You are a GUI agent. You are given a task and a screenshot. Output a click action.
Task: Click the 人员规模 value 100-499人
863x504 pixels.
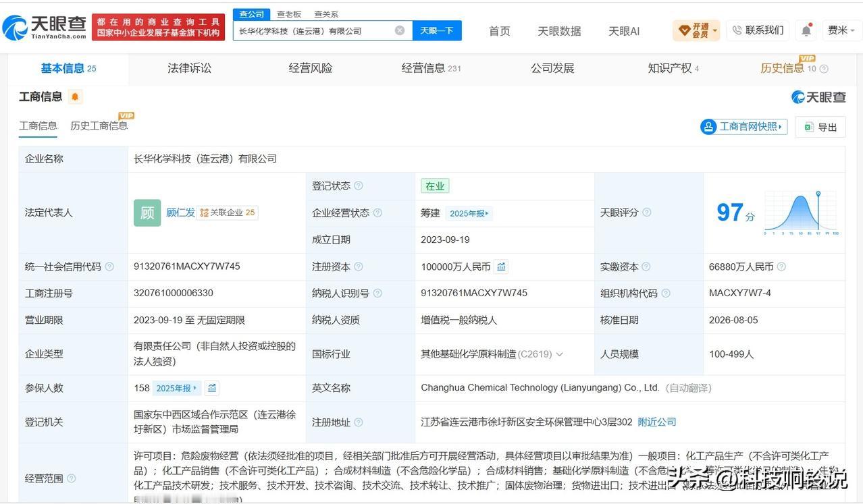[x=731, y=354]
